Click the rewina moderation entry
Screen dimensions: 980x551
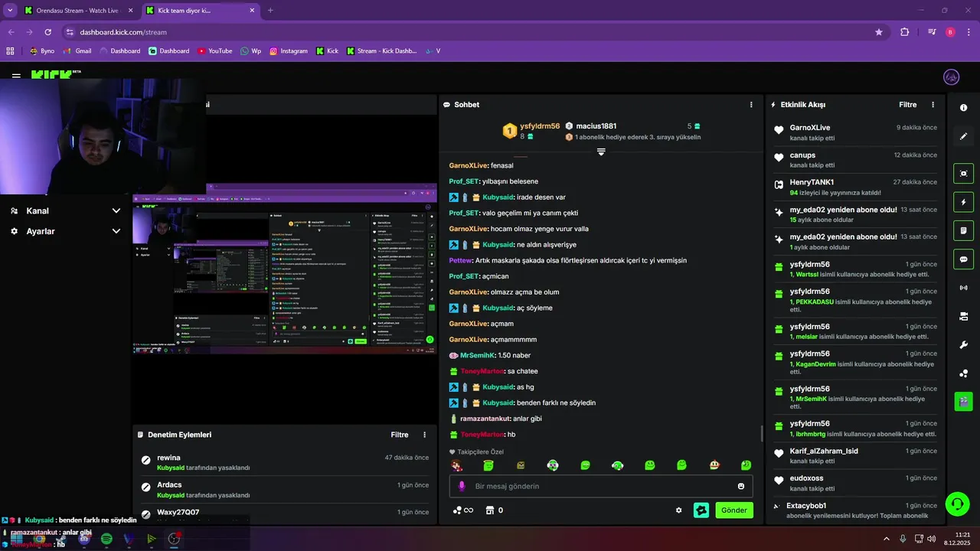coord(285,462)
